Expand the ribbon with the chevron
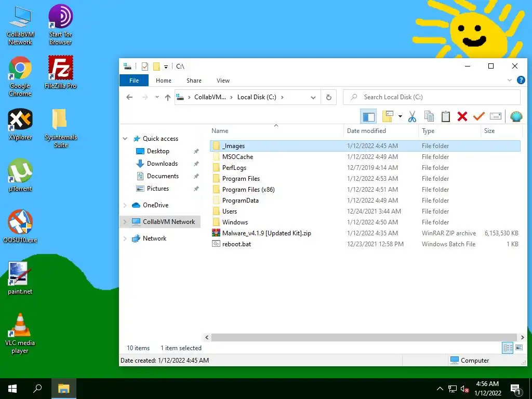This screenshot has width=532, height=399. coord(509,80)
